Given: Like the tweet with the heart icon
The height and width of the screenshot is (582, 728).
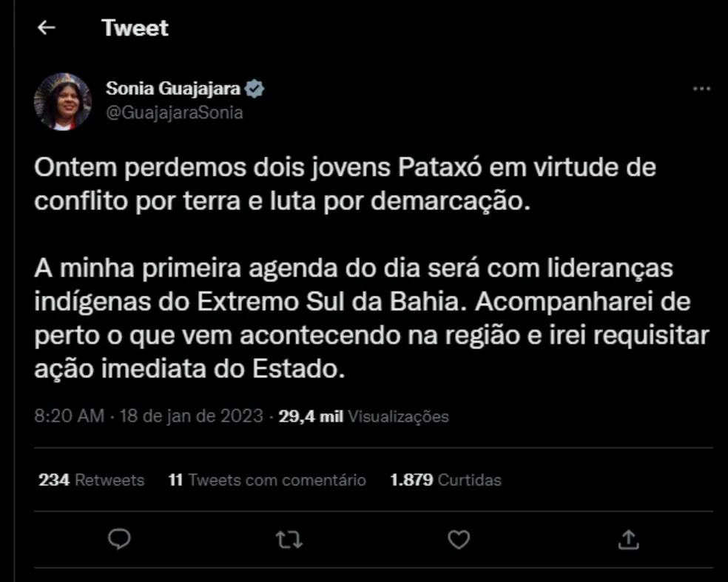Looking at the screenshot, I should tap(459, 540).
